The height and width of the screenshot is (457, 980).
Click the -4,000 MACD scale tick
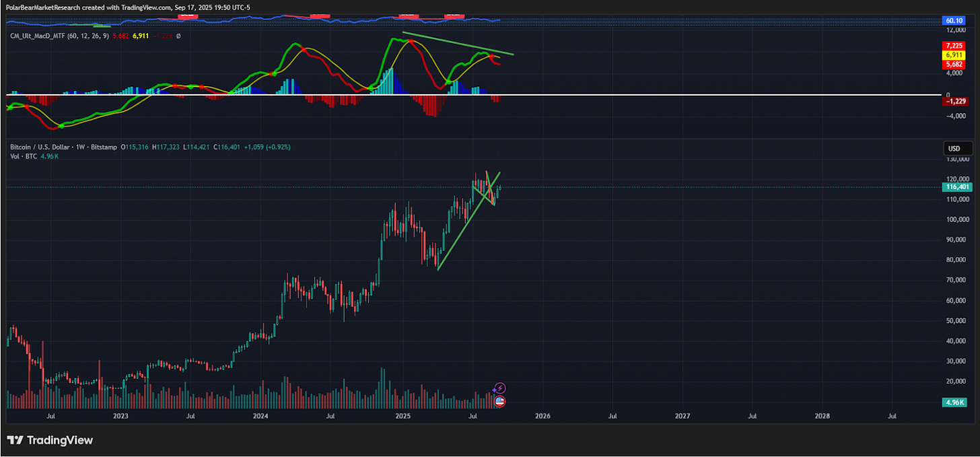coord(958,116)
